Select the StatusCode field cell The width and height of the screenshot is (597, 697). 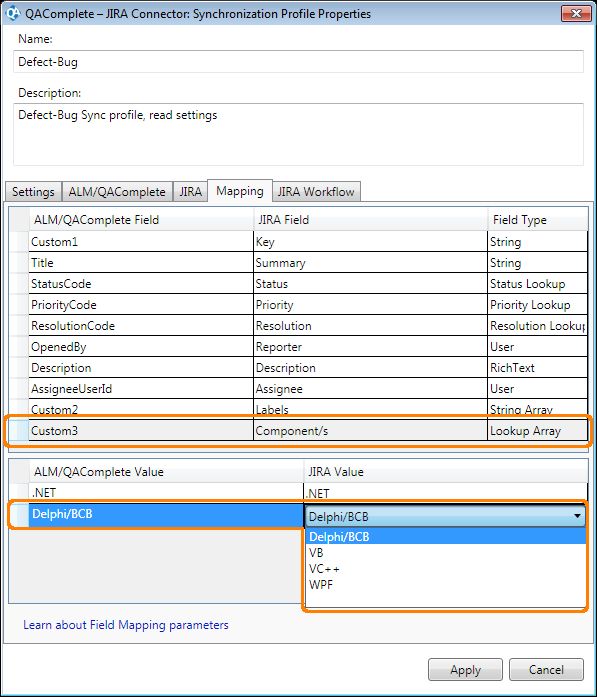point(141,284)
